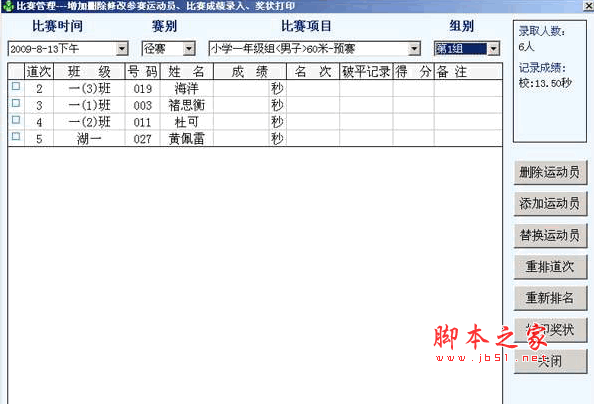Click the 班级 column header
Viewport: 594px width, 404px height.
tap(89, 71)
